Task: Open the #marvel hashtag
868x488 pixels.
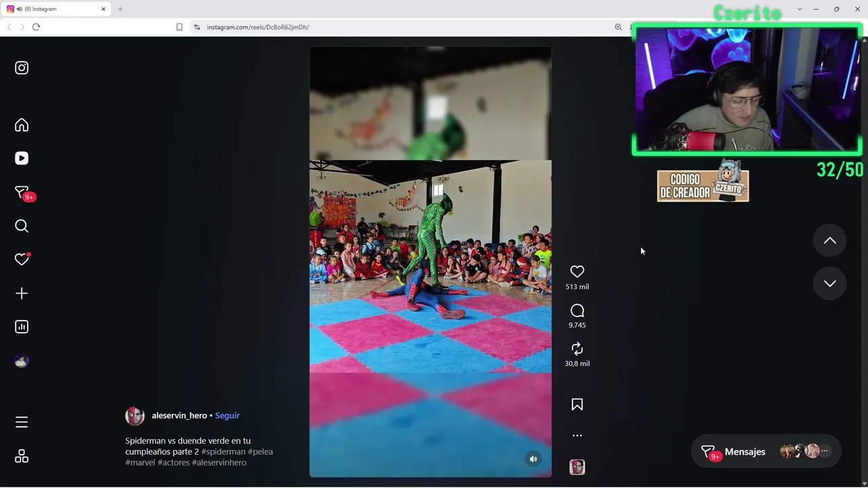Action: [140, 462]
